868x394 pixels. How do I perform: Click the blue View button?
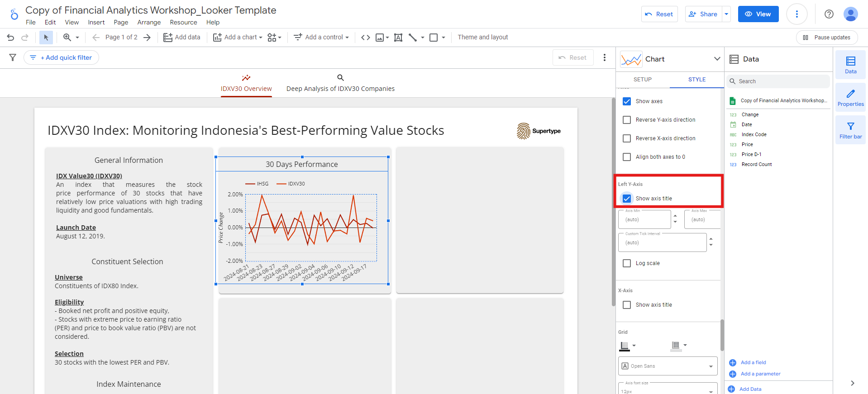(x=758, y=14)
